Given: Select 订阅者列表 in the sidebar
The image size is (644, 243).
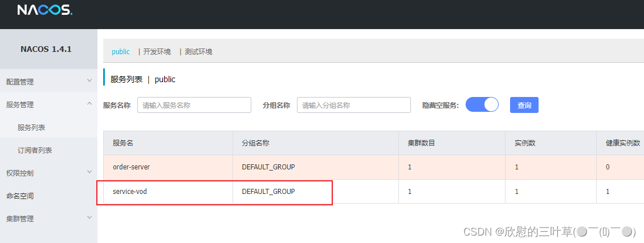Looking at the screenshot, I should pos(35,151).
